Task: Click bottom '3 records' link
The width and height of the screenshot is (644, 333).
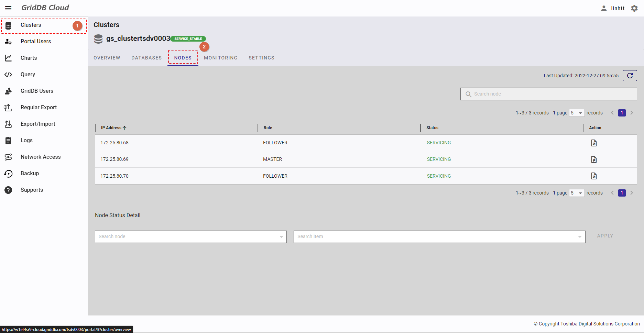Action: (x=538, y=193)
